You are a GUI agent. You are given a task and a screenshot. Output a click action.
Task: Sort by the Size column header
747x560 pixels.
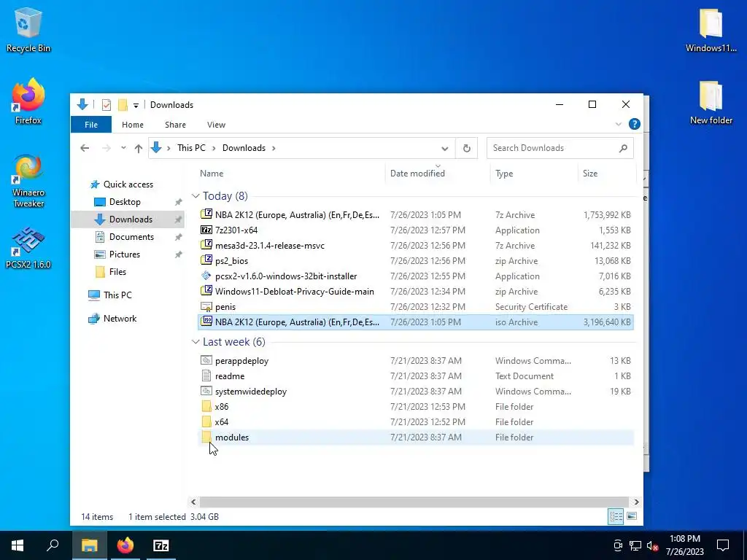click(606, 174)
